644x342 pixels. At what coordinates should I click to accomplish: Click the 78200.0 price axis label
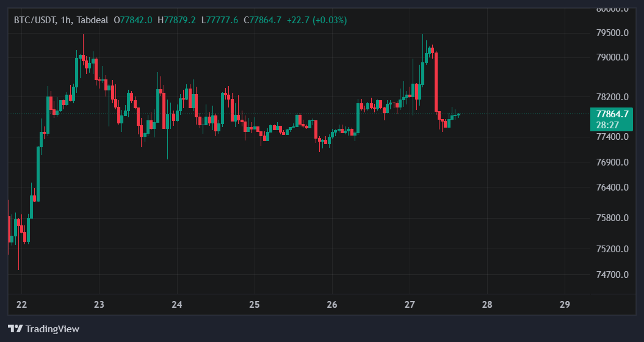tap(612, 97)
